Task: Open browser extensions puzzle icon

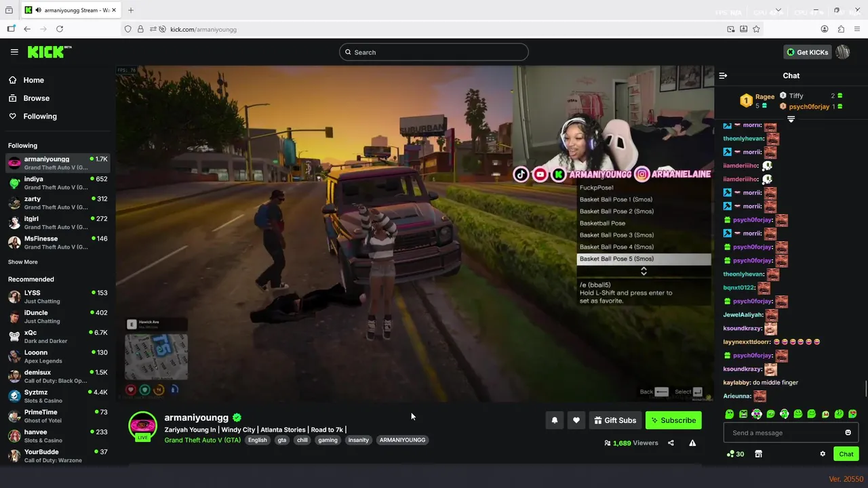Action: (x=841, y=29)
